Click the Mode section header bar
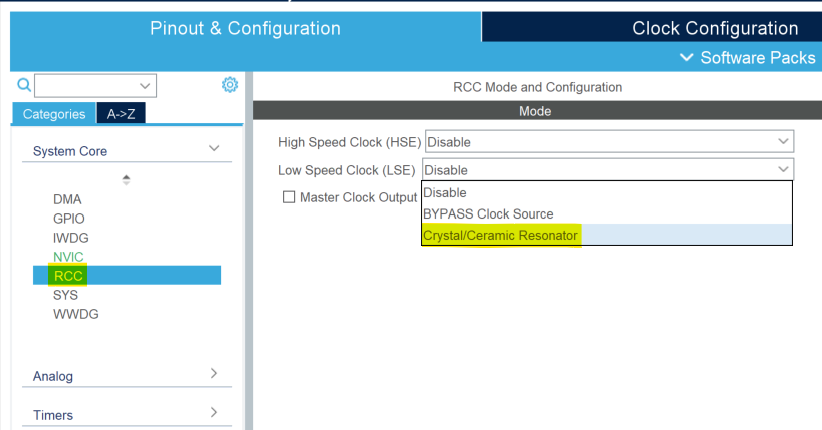This screenshot has width=822, height=430. click(537, 111)
